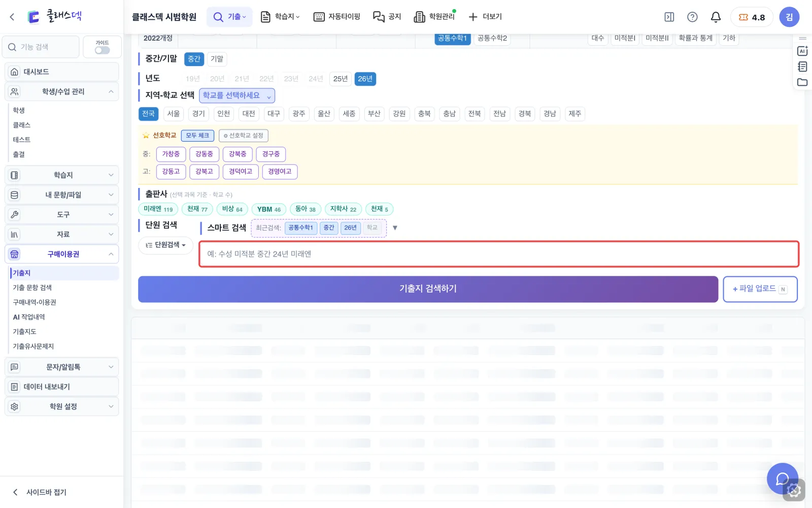Open 대시보드 from sidebar
812x508 pixels.
point(62,72)
